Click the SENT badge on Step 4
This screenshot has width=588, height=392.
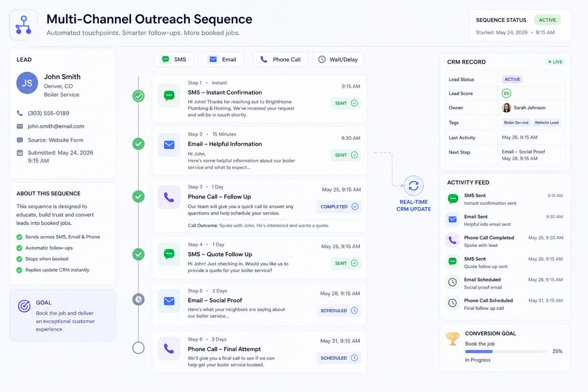[x=346, y=263]
